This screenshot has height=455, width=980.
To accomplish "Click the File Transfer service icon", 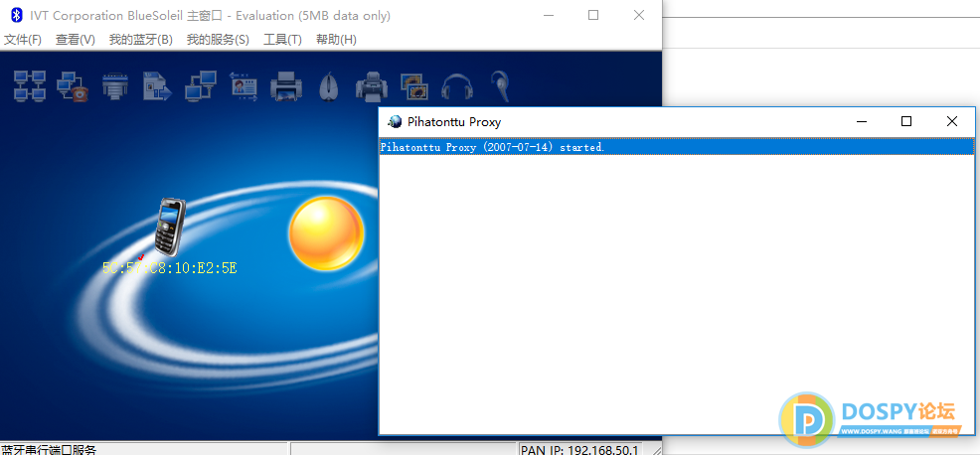I will [157, 85].
